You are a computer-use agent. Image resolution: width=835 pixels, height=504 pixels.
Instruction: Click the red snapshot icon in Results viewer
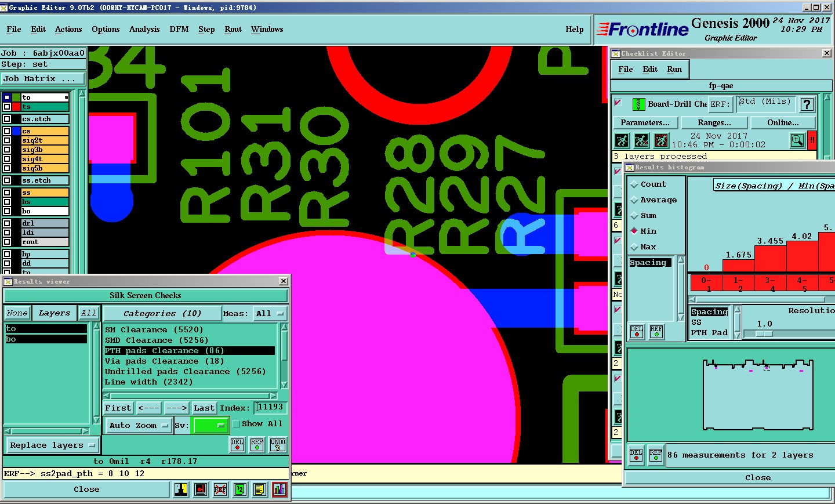201,490
